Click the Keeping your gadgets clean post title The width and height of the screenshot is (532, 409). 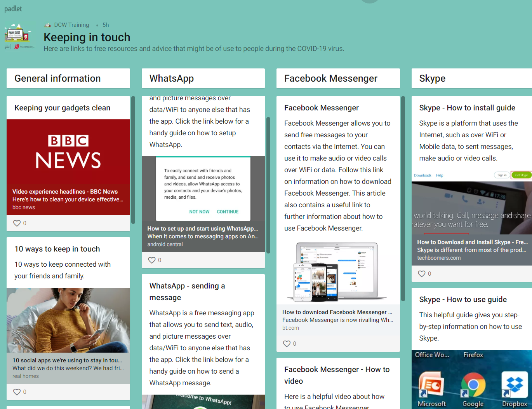coord(63,108)
